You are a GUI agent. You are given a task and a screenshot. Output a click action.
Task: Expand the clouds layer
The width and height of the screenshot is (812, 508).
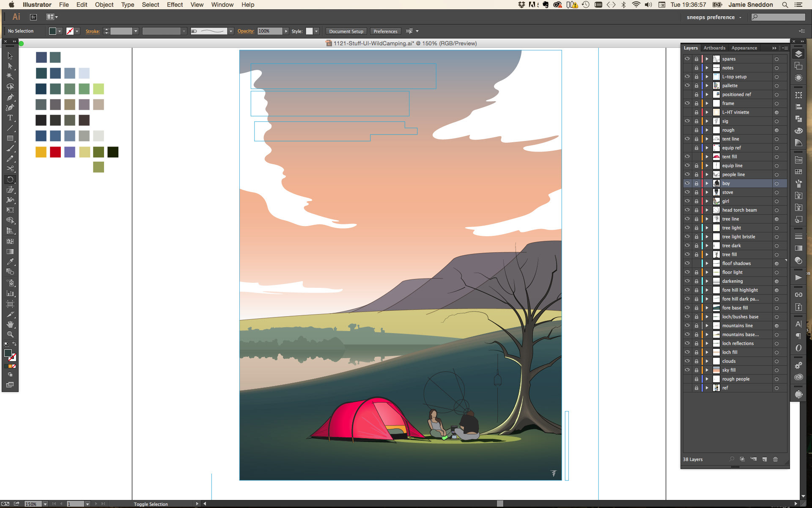click(x=707, y=361)
